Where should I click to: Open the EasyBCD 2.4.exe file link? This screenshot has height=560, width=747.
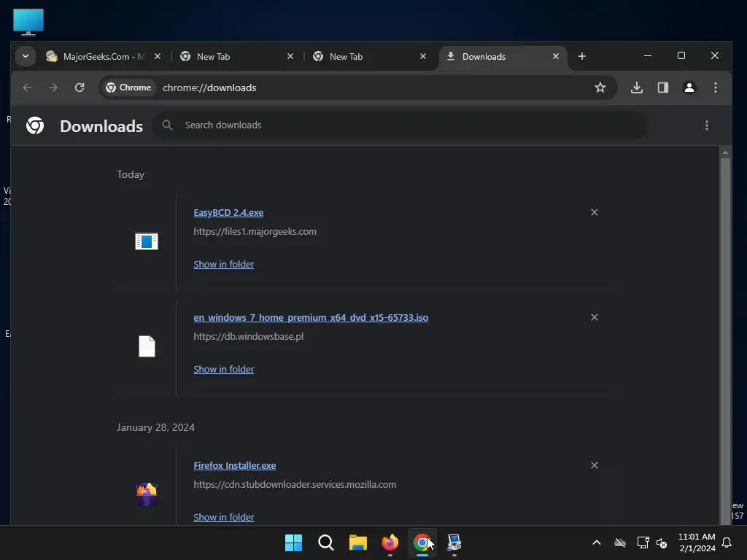[228, 213]
